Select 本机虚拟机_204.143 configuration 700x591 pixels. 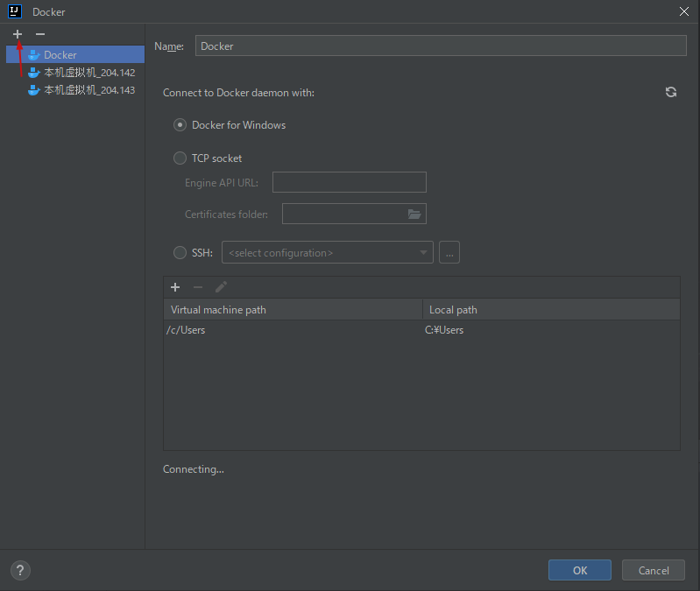(75, 90)
